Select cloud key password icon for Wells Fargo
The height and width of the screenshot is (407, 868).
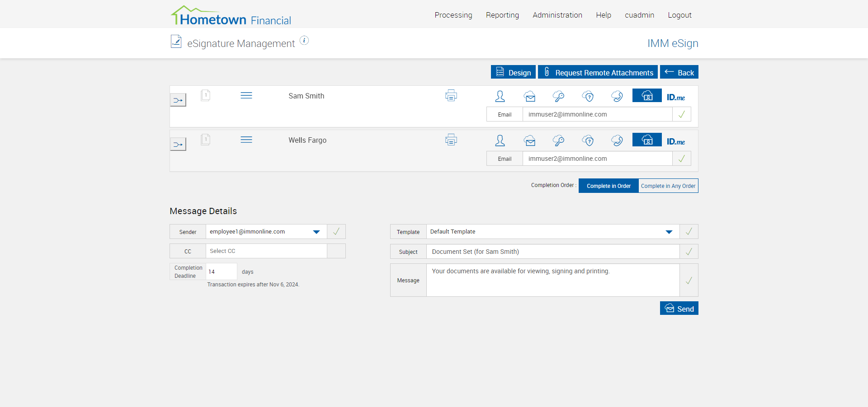coord(559,140)
